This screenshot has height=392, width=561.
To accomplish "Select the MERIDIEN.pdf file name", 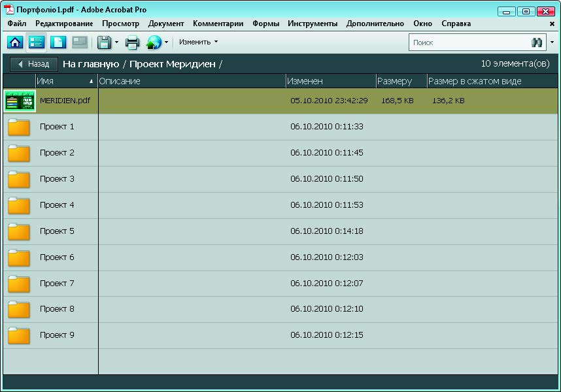I will click(65, 101).
